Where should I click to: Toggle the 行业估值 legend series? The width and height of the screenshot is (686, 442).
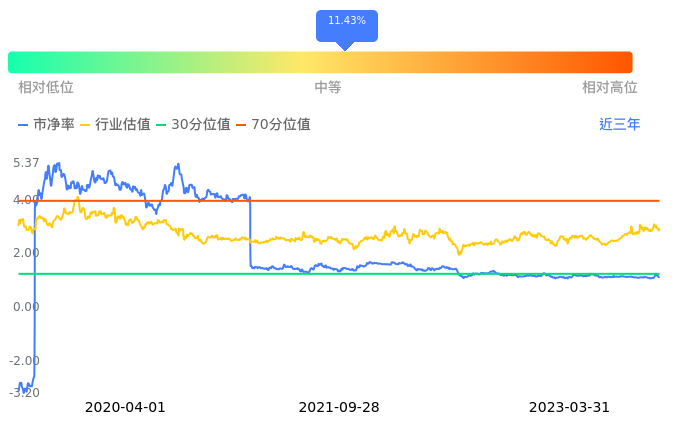pos(115,125)
